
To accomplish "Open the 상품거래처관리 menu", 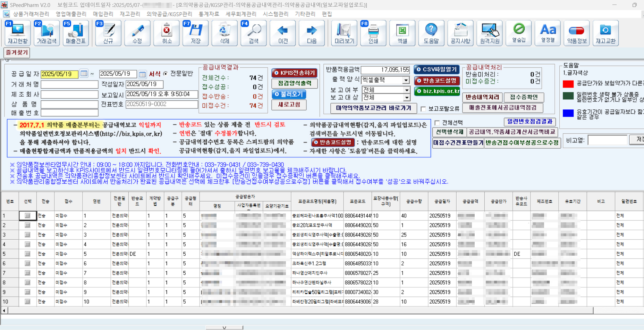I will [x=31, y=14].
